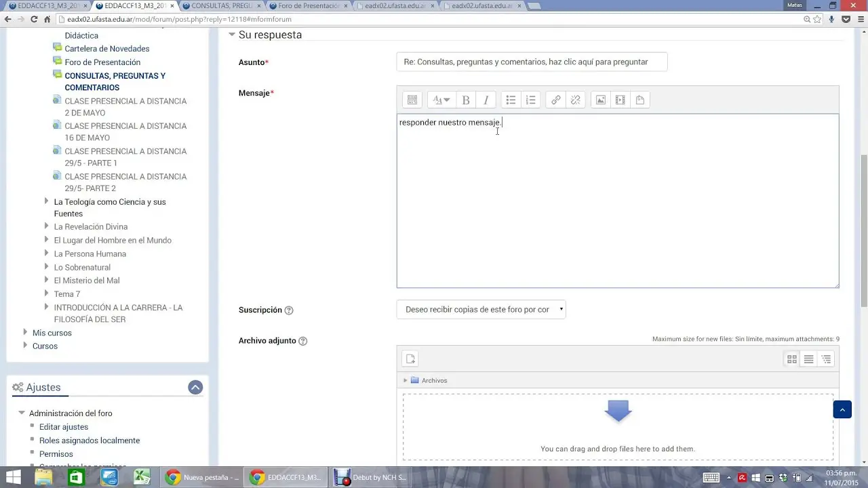This screenshot has height=488, width=868.
Task: Add a file with the attachment icon
Action: [x=410, y=359]
